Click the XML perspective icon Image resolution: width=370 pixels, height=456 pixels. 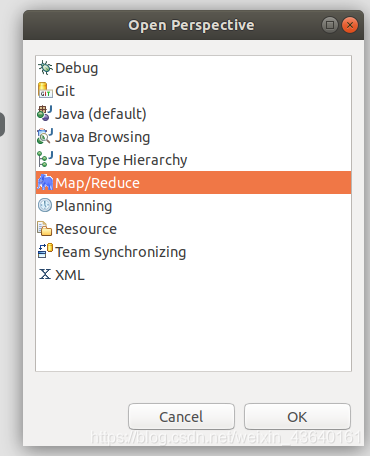[45, 274]
